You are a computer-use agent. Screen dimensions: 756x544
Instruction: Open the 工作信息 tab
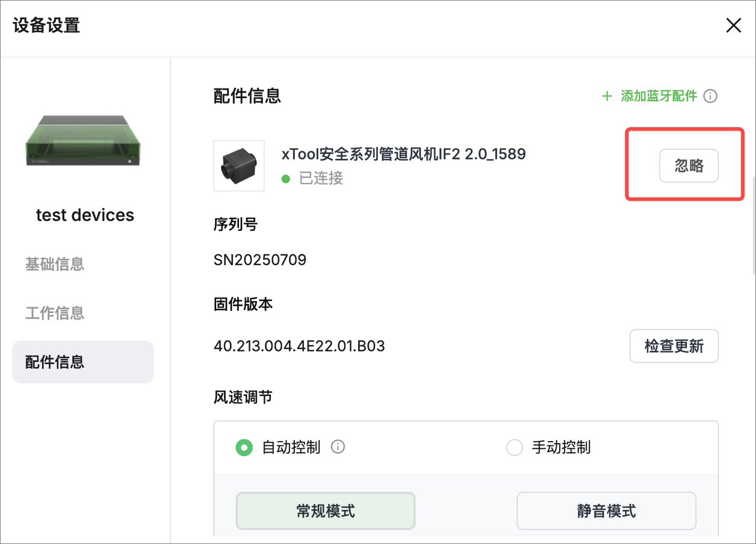click(55, 313)
